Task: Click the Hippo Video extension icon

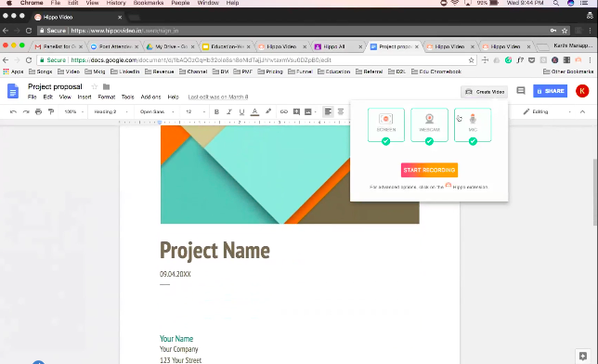Action: [x=578, y=60]
